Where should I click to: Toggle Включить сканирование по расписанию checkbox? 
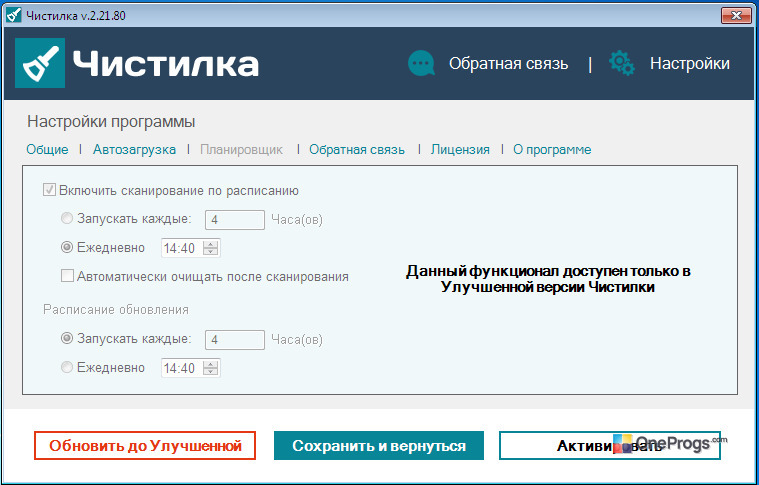point(49,190)
